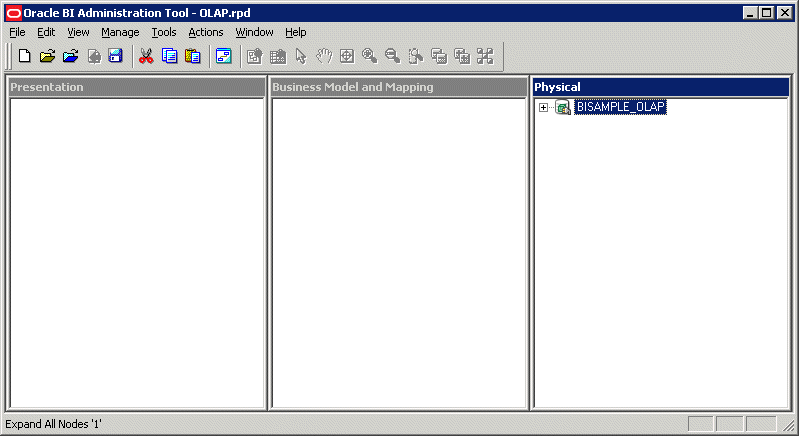Click the Paste clipboard icon
The height and width of the screenshot is (436, 799).
(x=192, y=56)
